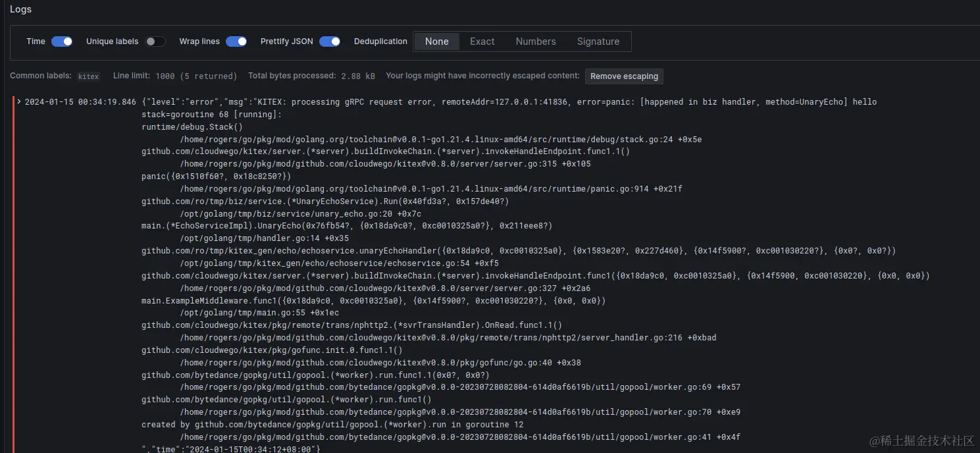
Task: Click the echoservice.go:54 path line
Action: pos(340,263)
